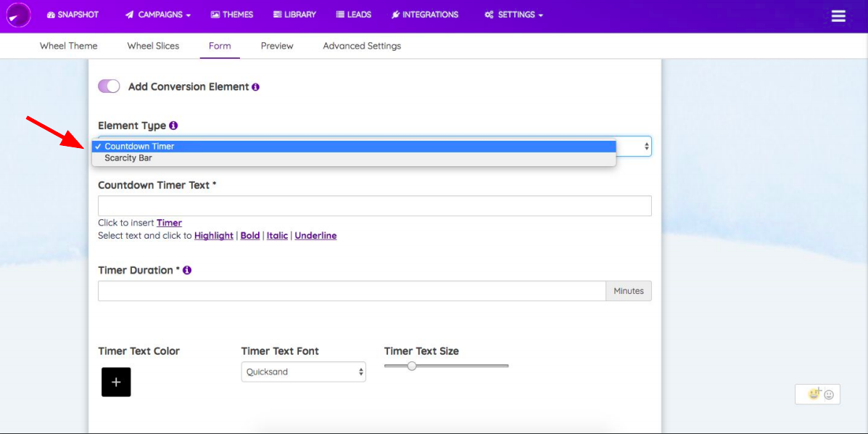Click info icon beside Timer Duration

[187, 271]
